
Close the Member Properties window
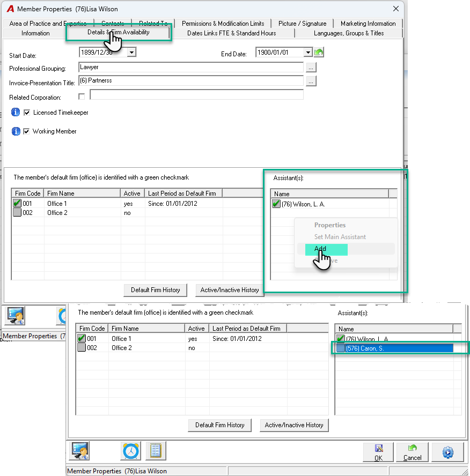click(396, 9)
